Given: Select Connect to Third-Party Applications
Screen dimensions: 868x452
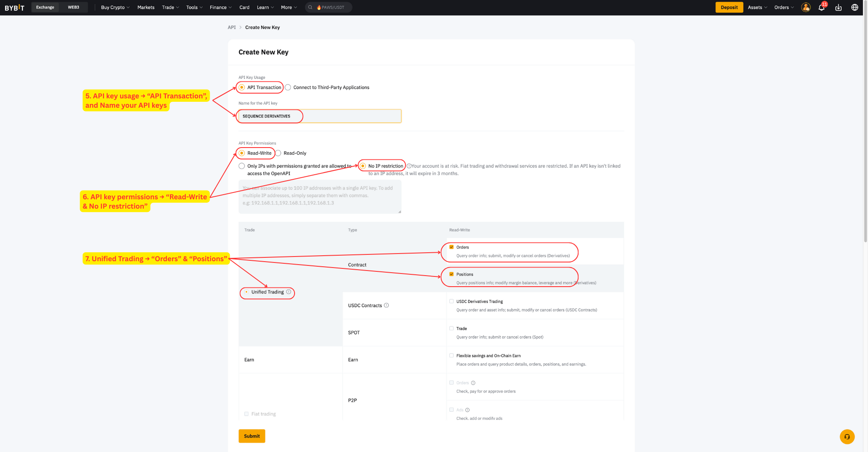Looking at the screenshot, I should (288, 87).
